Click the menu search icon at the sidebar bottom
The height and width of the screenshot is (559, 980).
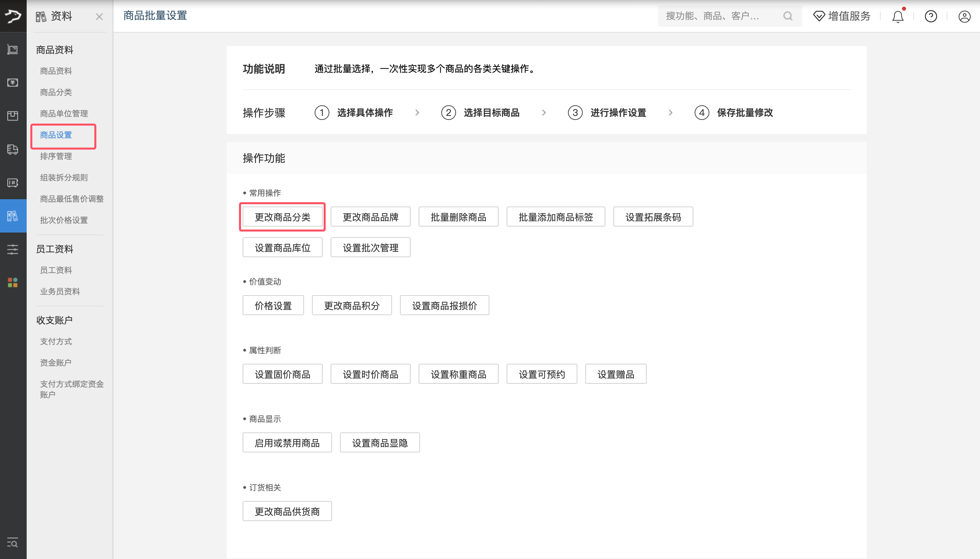pyautogui.click(x=13, y=543)
